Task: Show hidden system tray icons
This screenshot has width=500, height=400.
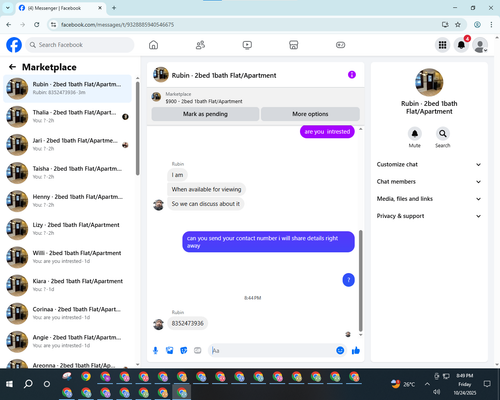Action: tap(427, 384)
